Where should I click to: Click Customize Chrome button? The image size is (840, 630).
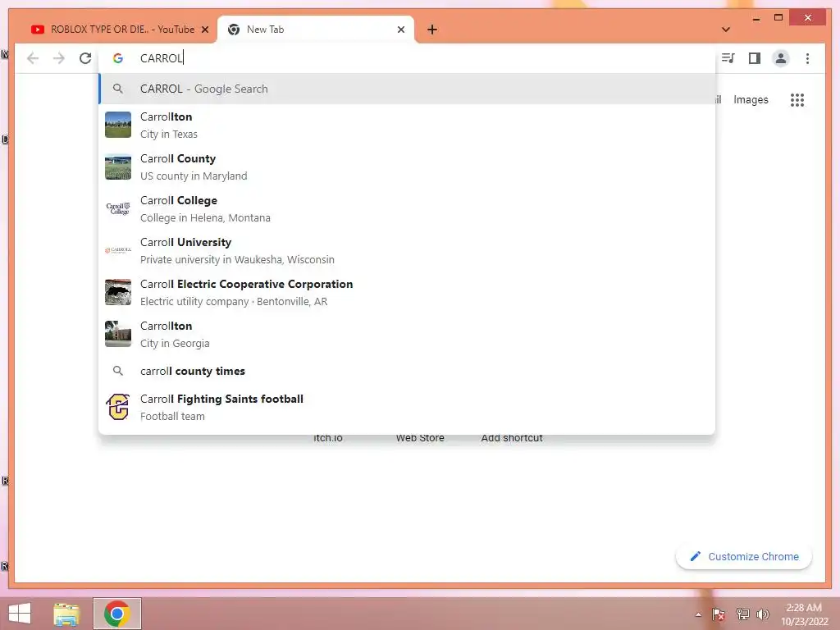point(743,557)
